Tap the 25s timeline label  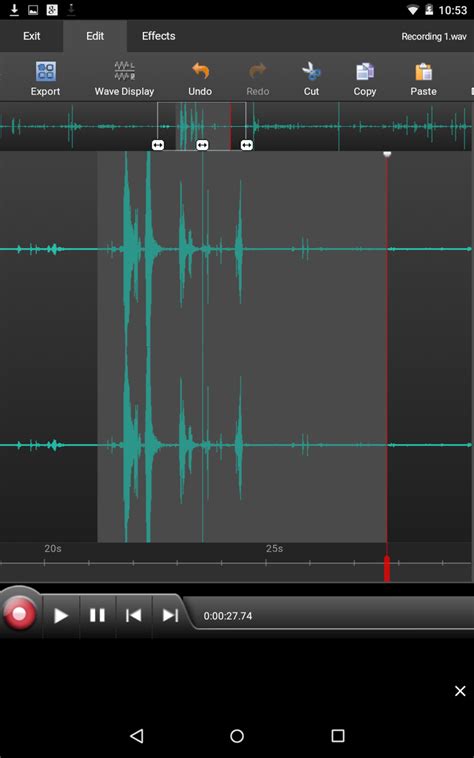274,548
